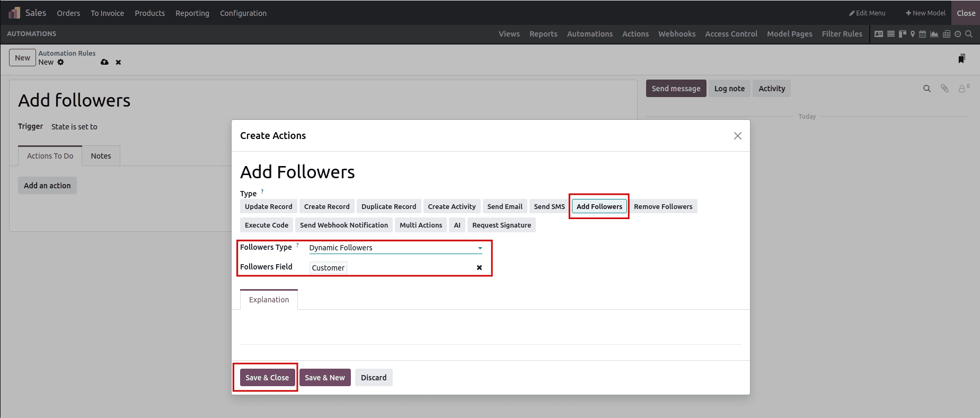Click Activity button in chatter
This screenshot has width=980, height=418.
point(772,89)
